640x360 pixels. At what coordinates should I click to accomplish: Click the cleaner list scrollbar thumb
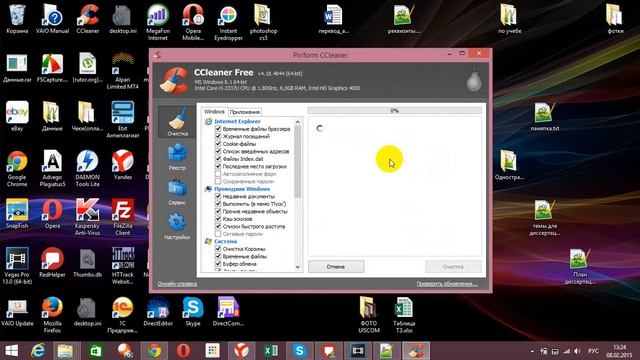point(298,161)
